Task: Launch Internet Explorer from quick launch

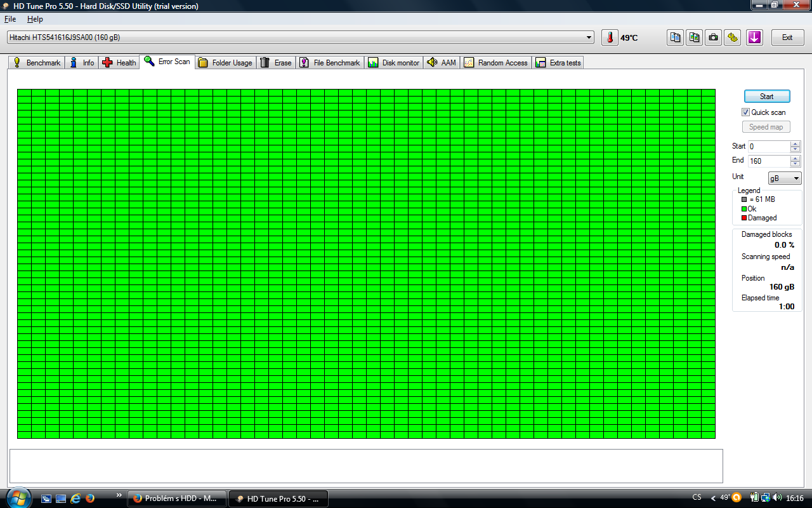Action: tap(75, 498)
